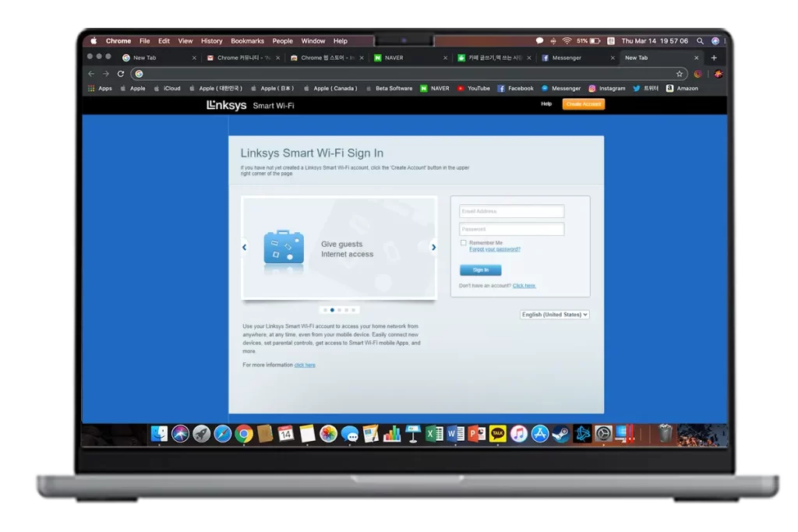Screen dimensions: 798x532
Task: Click the orange Create Account button
Action: pos(583,104)
